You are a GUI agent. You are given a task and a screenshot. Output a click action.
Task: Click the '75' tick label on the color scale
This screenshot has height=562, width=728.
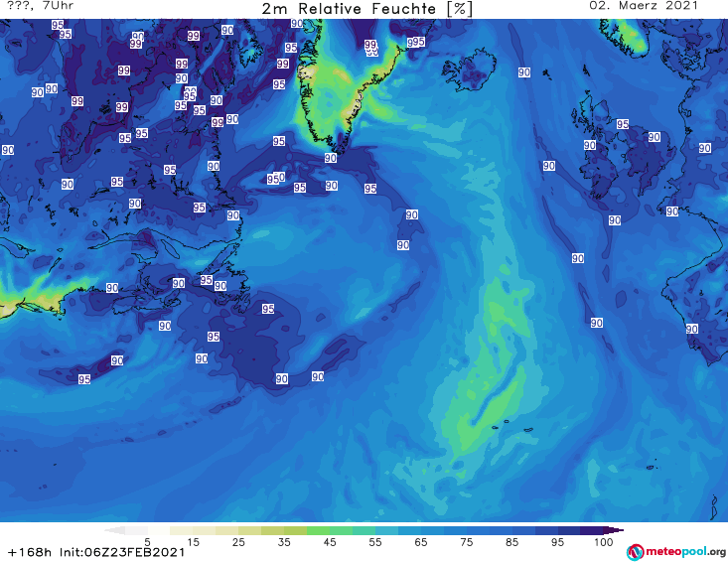[x=466, y=542]
